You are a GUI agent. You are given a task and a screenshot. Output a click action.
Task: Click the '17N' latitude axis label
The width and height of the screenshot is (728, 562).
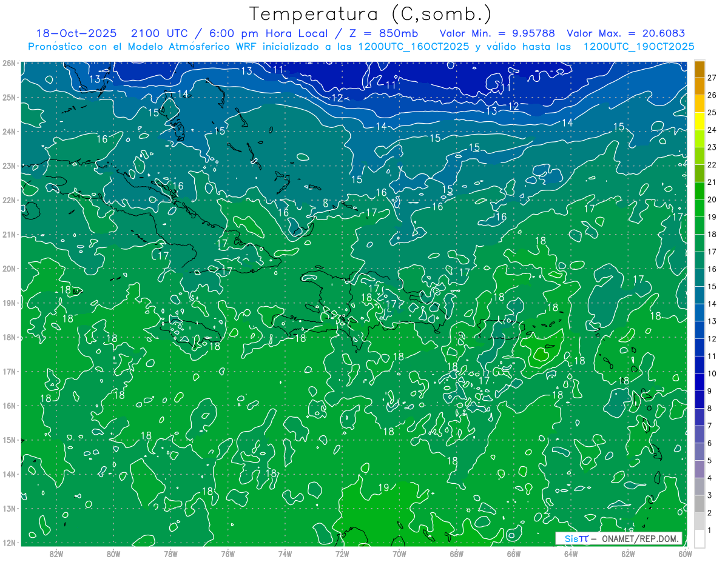click(8, 372)
